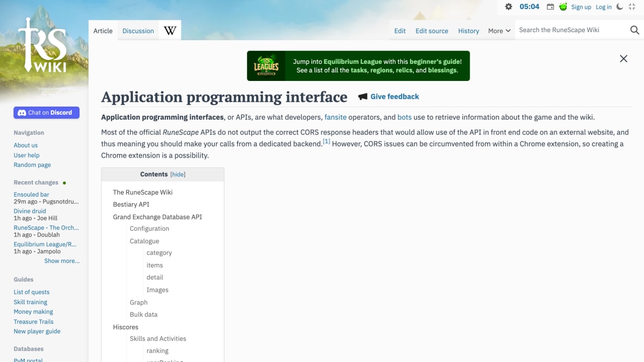Image resolution: width=644 pixels, height=362 pixels.
Task: Click the [1] reference footnote
Action: [326, 142]
